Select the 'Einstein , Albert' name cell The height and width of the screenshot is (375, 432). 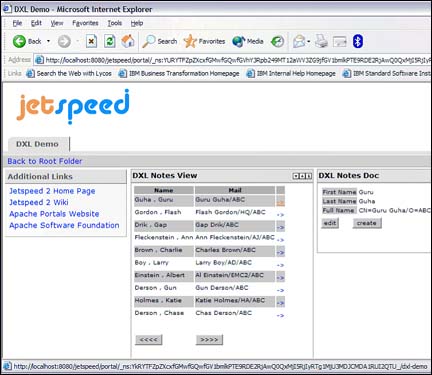(164, 276)
